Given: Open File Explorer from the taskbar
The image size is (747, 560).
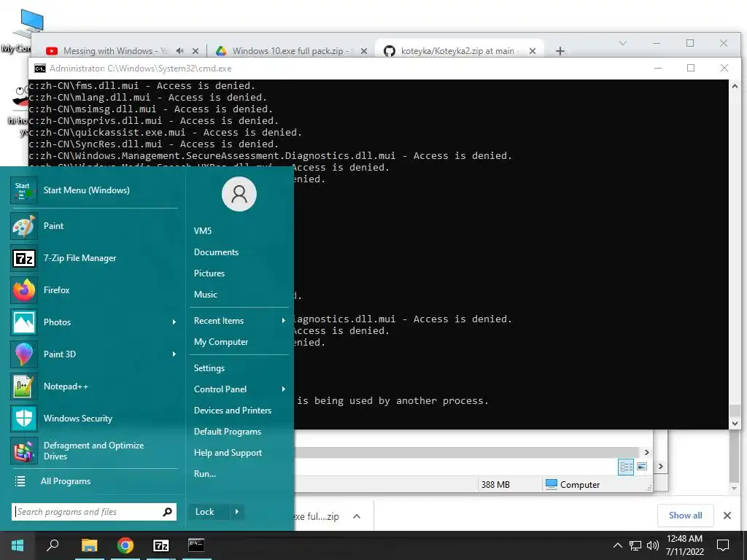Looking at the screenshot, I should click(x=89, y=545).
